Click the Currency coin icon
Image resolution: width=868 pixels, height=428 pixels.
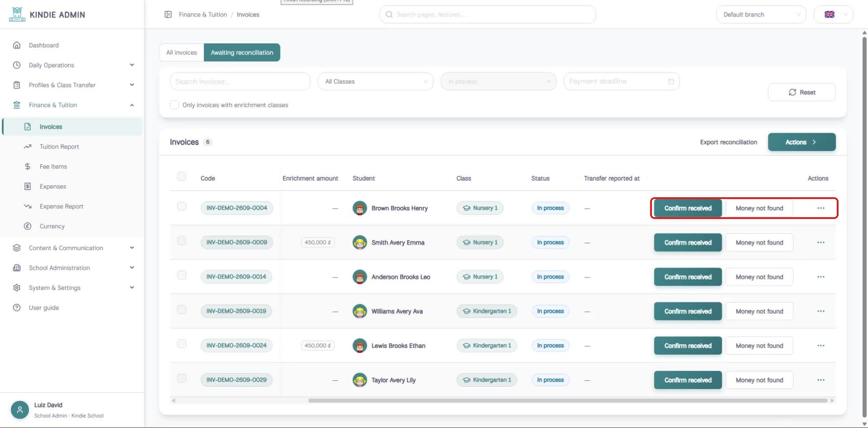pyautogui.click(x=28, y=226)
